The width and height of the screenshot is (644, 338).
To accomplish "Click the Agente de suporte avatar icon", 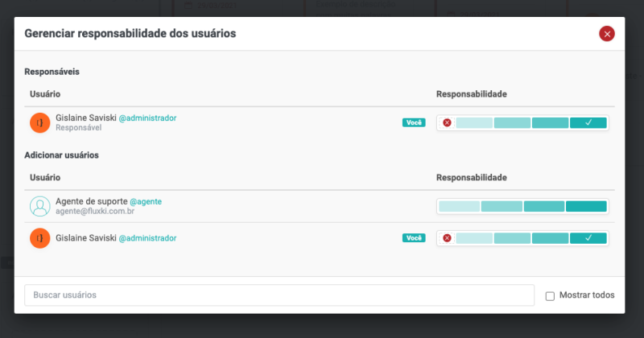I will point(39,206).
